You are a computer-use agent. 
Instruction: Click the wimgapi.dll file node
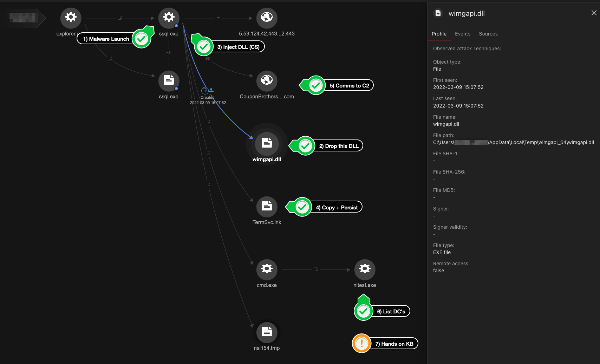pos(267,143)
